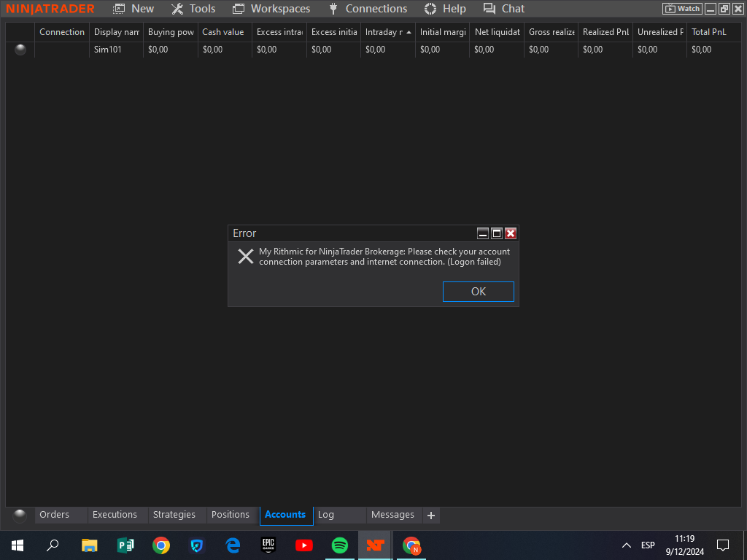
Task: Open the Help menu
Action: click(x=445, y=9)
